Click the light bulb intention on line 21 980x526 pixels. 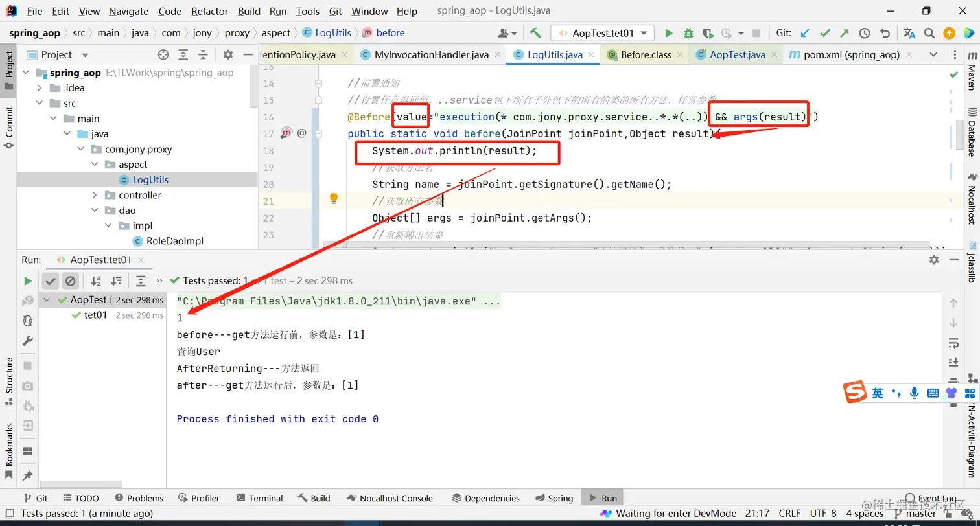click(x=334, y=198)
